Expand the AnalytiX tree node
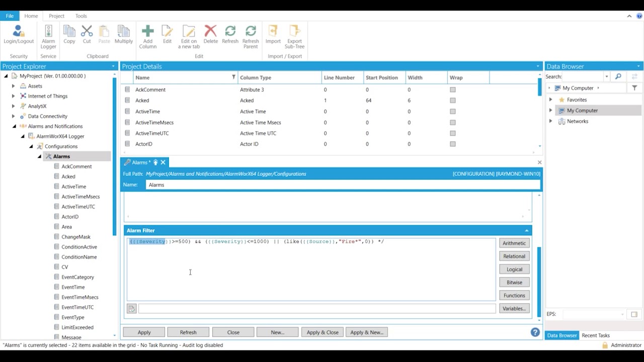The image size is (644, 362). [x=14, y=106]
